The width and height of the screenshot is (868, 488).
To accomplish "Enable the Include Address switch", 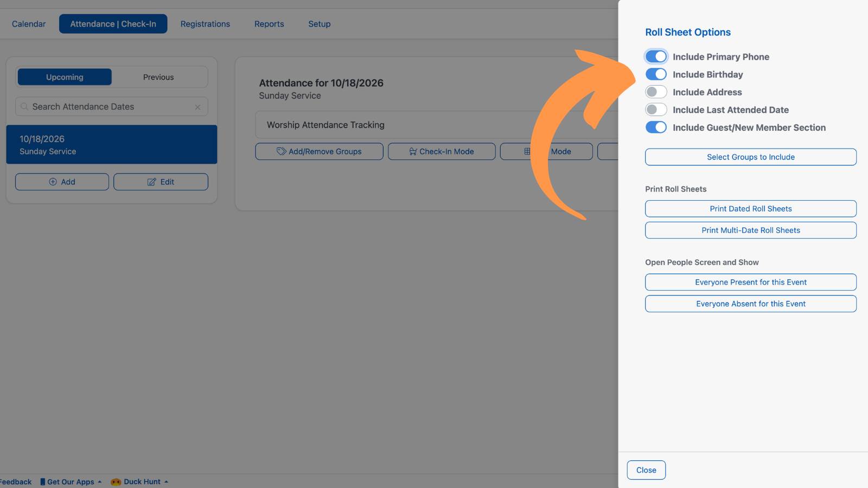I will click(x=656, y=92).
